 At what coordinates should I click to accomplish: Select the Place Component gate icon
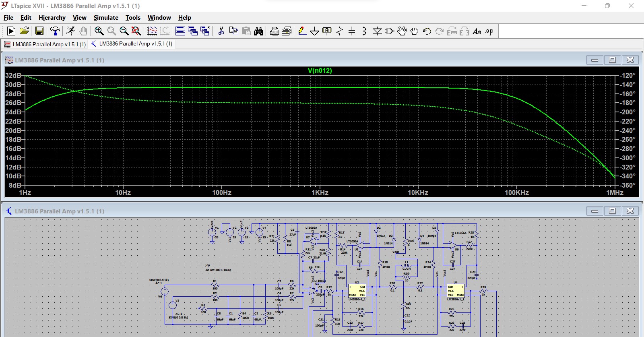click(389, 31)
